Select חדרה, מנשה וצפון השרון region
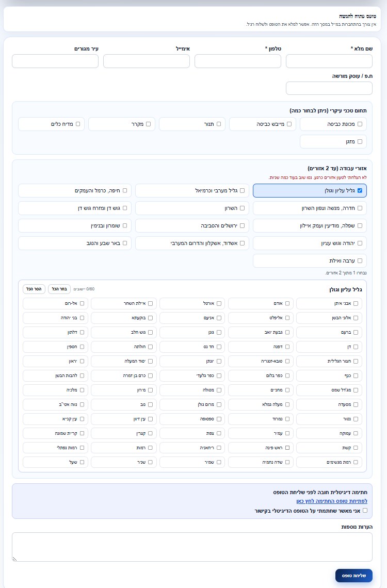The height and width of the screenshot is (588, 387). click(360, 208)
